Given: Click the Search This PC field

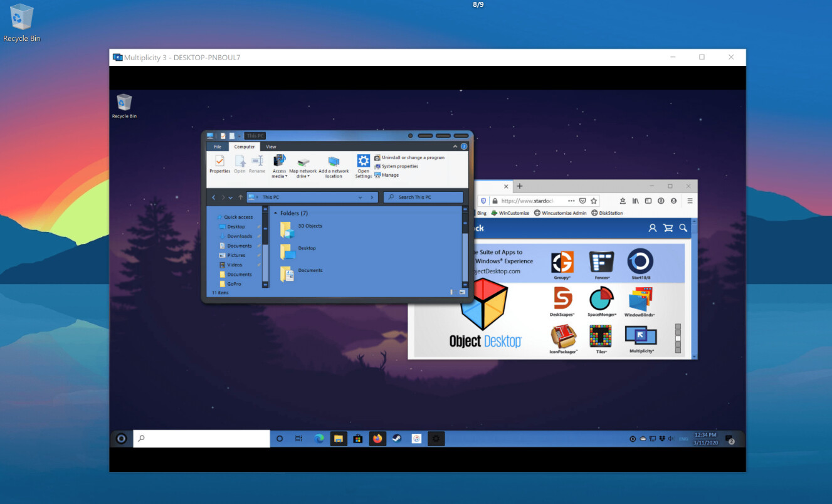Looking at the screenshot, I should (x=423, y=197).
